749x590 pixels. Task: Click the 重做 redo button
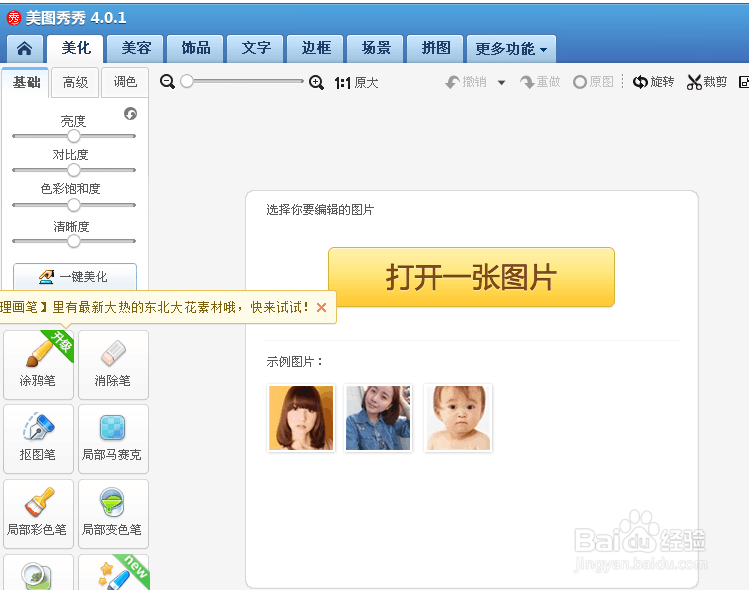tap(540, 82)
